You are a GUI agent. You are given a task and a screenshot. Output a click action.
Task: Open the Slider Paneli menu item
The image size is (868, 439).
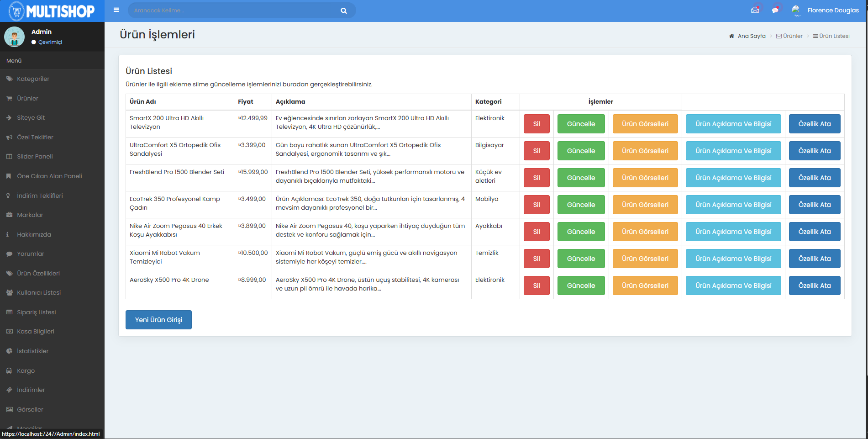click(x=35, y=156)
